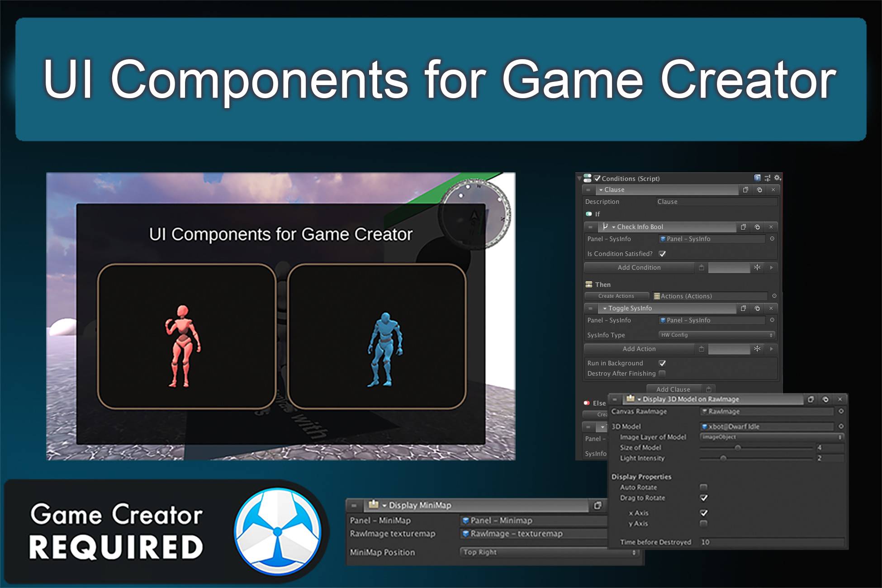Click sparkle icon in Add Condition row
Screen dimensions: 882x588
[757, 268]
